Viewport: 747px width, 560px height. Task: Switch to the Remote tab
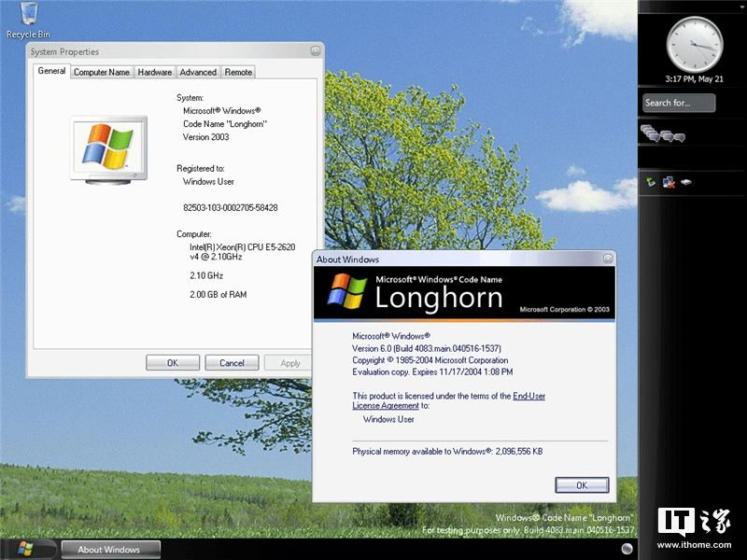point(238,71)
